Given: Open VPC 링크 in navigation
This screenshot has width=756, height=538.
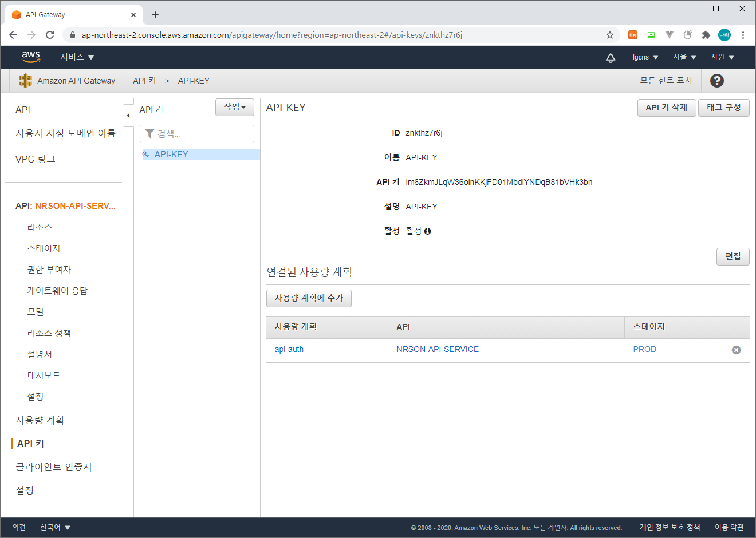Looking at the screenshot, I should click(x=36, y=159).
